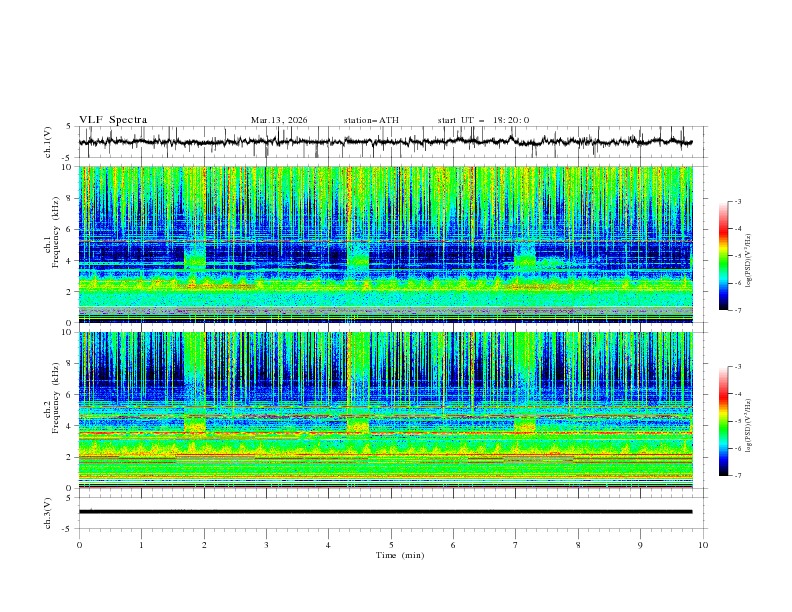
Task: Click the "station=ATH" label
Action: pos(371,120)
